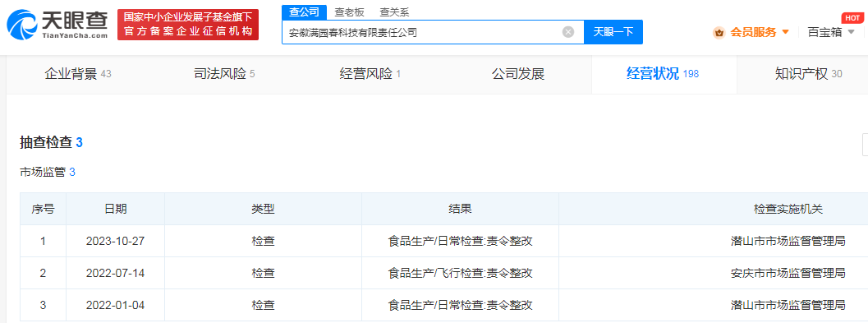Image resolution: width=868 pixels, height=323 pixels.
Task: Click the 天眼一下 search button
Action: point(613,32)
